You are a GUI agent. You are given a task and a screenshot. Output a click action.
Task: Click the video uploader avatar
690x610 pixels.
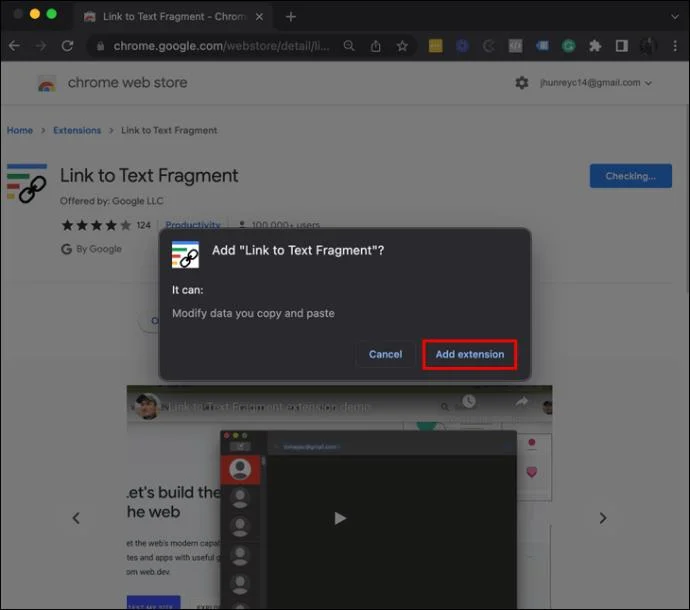[147, 406]
